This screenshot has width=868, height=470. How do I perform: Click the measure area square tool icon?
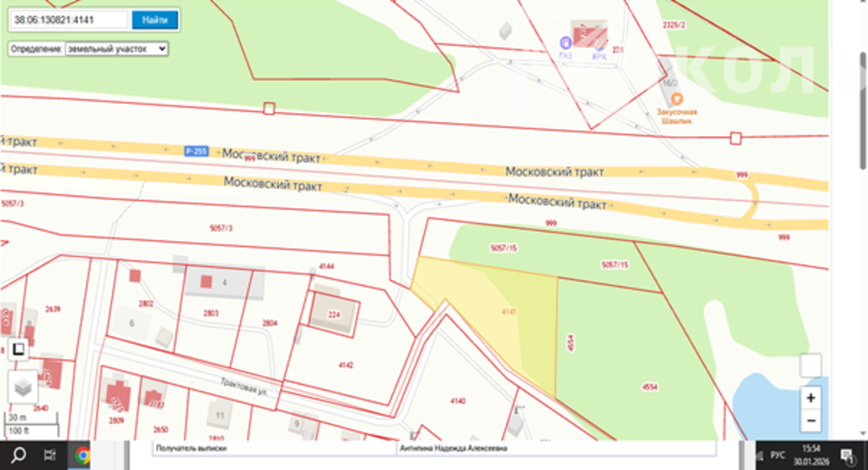18,349
